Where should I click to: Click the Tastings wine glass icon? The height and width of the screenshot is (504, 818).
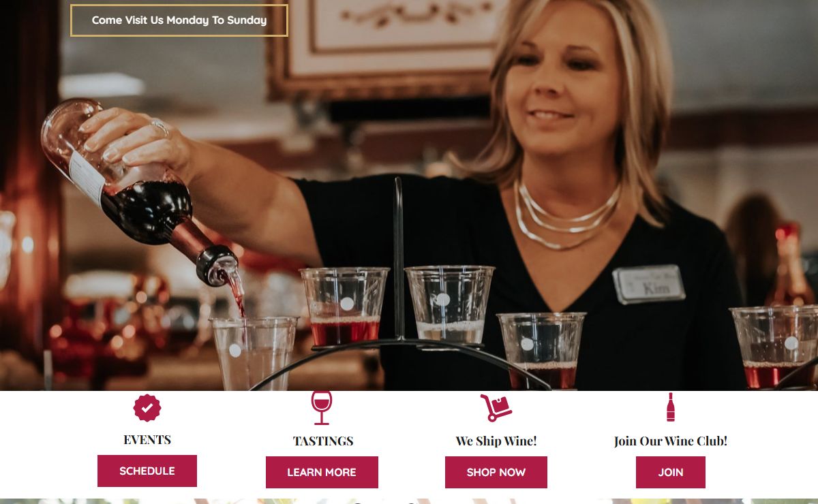[x=322, y=408]
